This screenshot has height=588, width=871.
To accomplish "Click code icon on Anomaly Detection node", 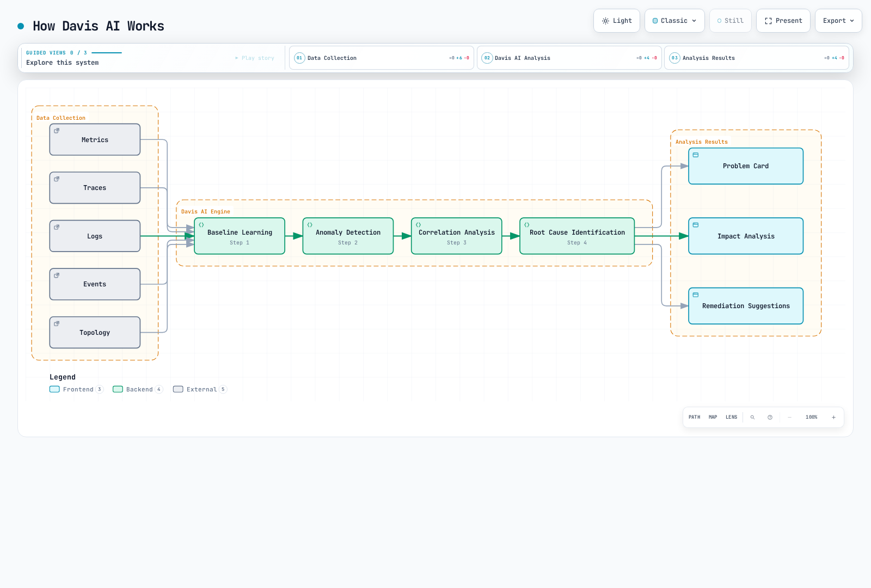I will point(310,225).
